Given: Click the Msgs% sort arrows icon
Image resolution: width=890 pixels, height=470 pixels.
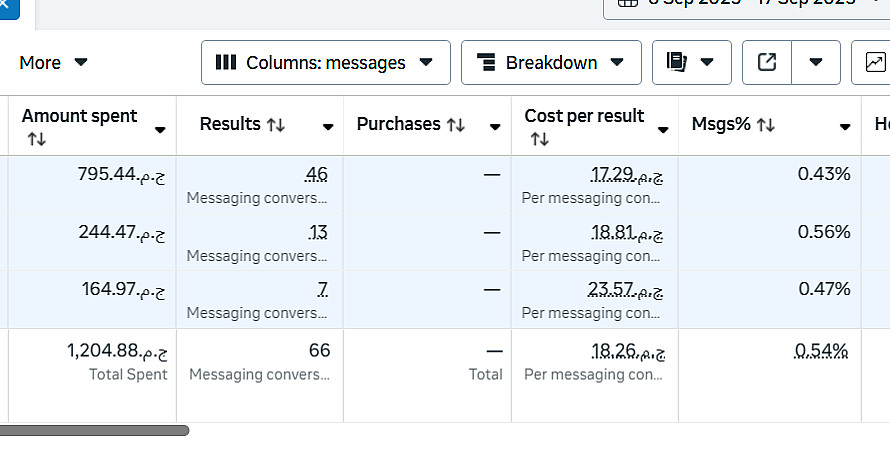Looking at the screenshot, I should point(766,125).
